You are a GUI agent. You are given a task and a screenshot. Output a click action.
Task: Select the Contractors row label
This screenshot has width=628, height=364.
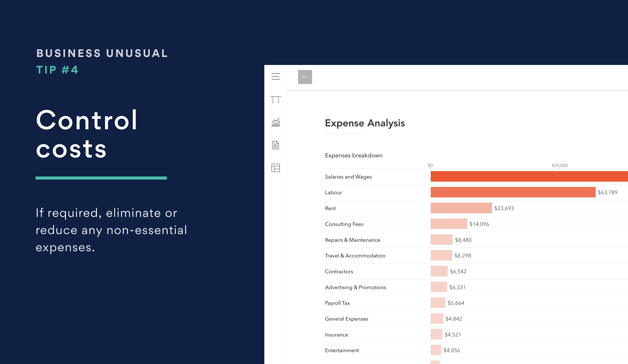[x=339, y=271]
